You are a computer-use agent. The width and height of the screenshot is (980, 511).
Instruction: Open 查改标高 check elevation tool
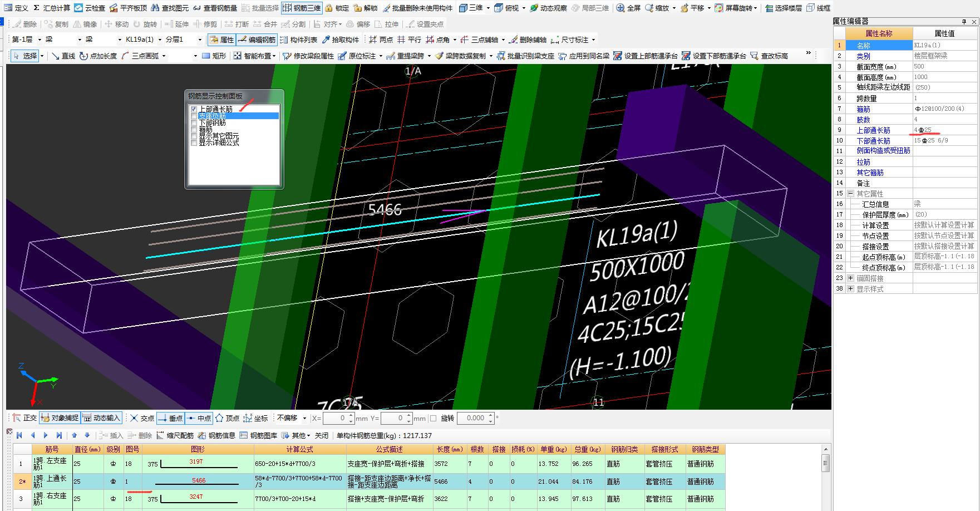[x=769, y=56]
